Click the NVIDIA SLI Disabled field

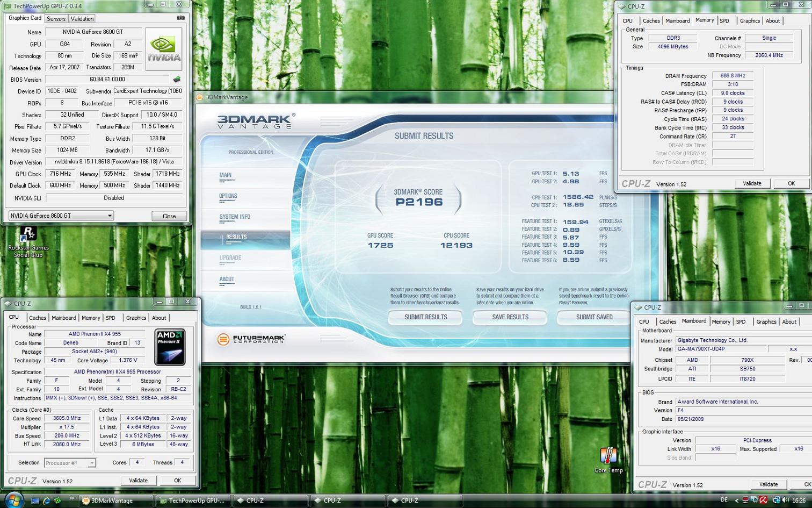pos(114,198)
